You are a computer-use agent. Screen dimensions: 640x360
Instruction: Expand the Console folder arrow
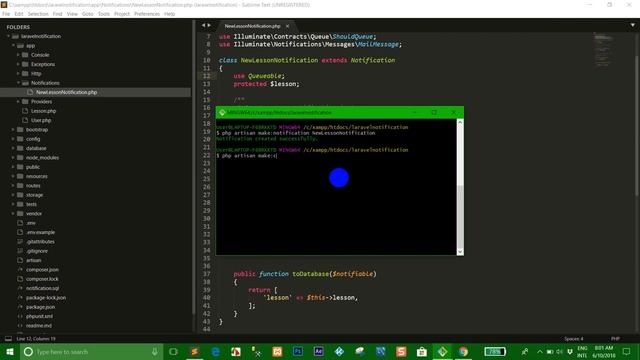click(18, 55)
